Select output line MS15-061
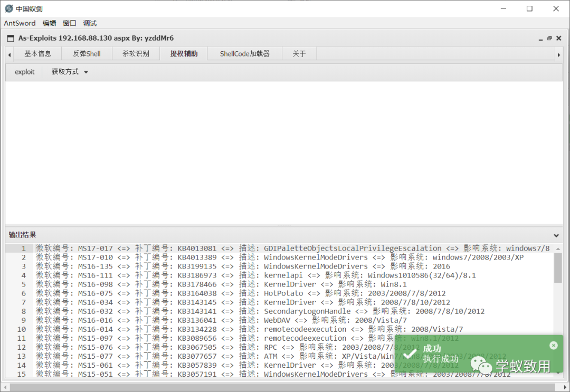The width and height of the screenshot is (570, 392). tap(247, 365)
